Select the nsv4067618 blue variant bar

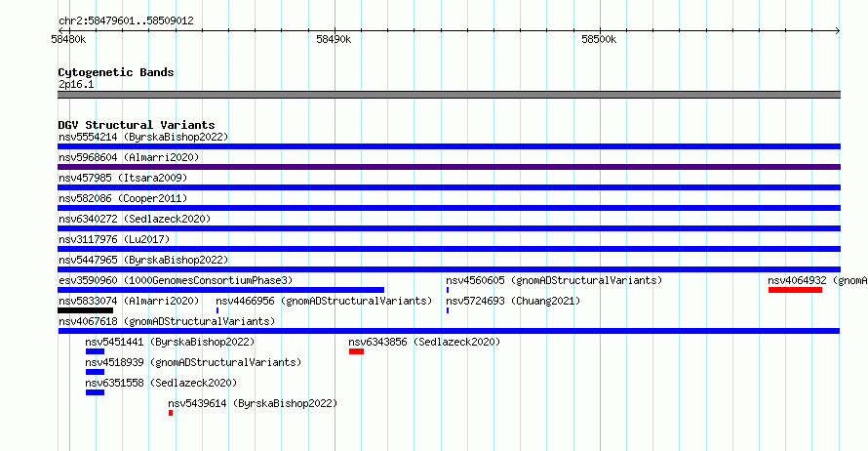(449, 331)
